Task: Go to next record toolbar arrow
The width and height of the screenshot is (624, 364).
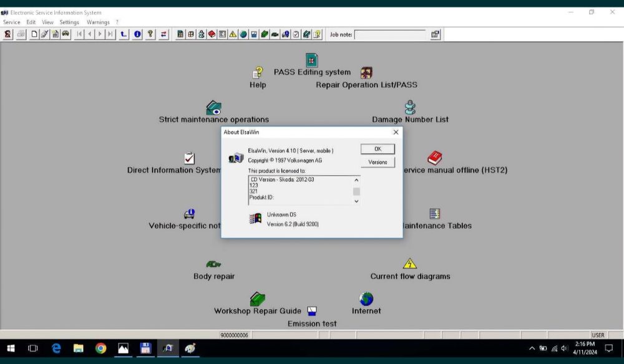Action: pos(100,34)
